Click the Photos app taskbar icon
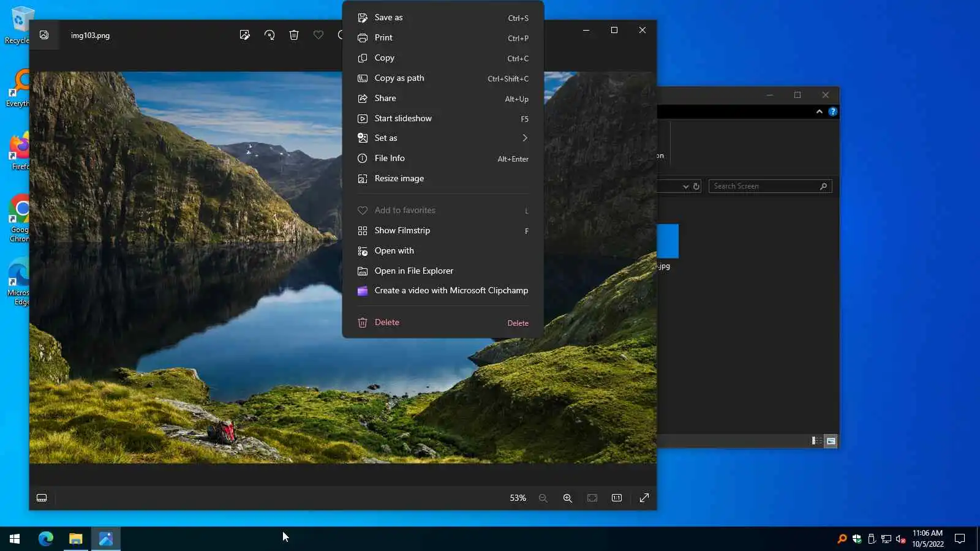Screen dimensions: 980x551 coord(106,539)
